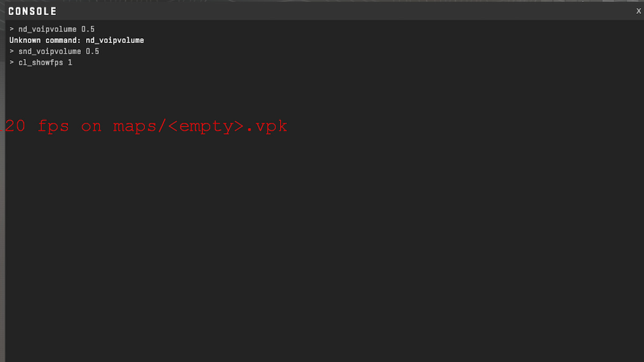Click the prompt arrow before cl_showfps
The height and width of the screenshot is (362, 644).
click(x=12, y=63)
